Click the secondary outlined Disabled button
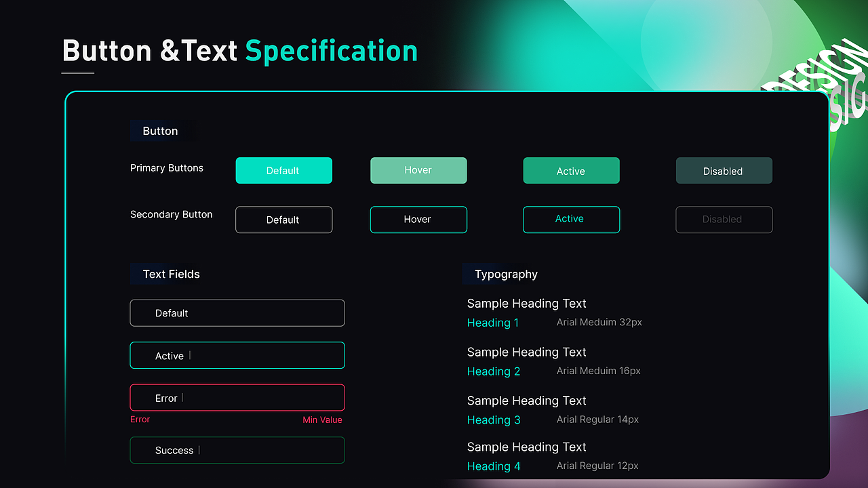 (724, 220)
